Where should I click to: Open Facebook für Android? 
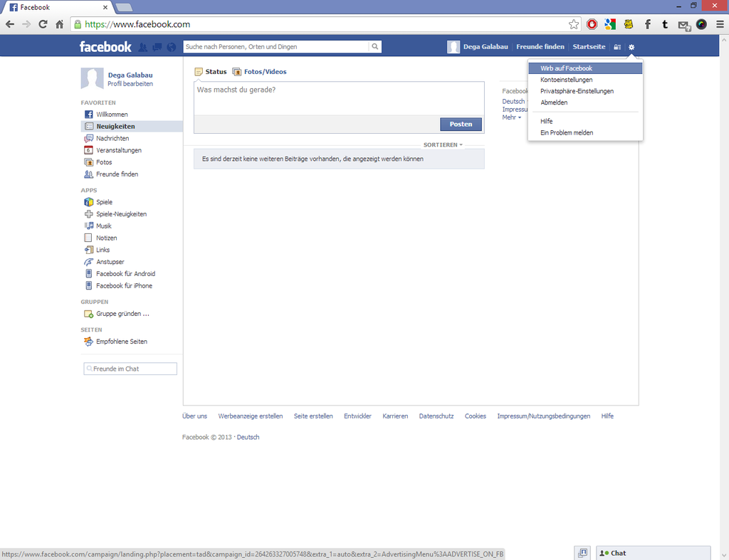[125, 274]
